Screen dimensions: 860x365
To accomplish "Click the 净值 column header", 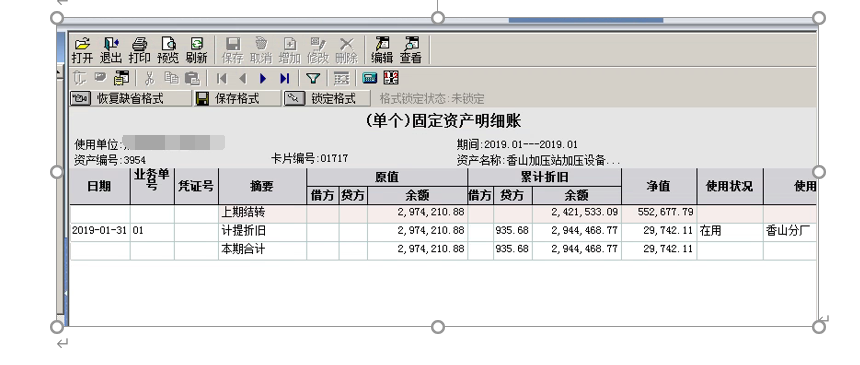I will coord(659,186).
